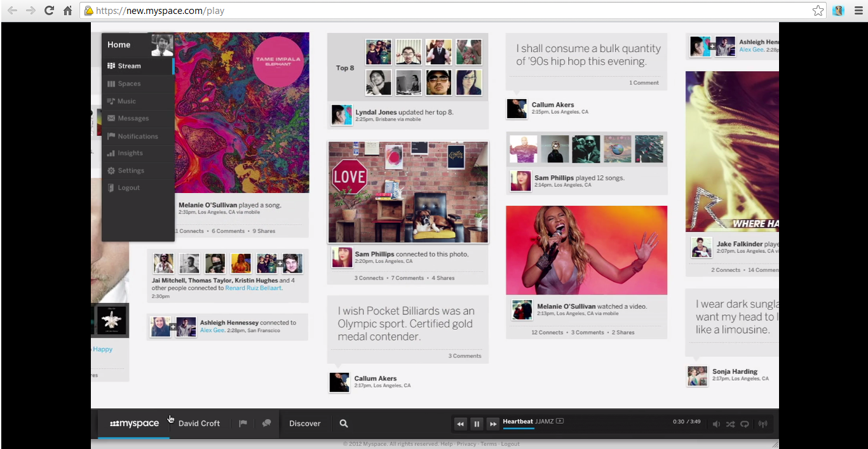
Task: Select Messages in the Home menu
Action: click(133, 119)
